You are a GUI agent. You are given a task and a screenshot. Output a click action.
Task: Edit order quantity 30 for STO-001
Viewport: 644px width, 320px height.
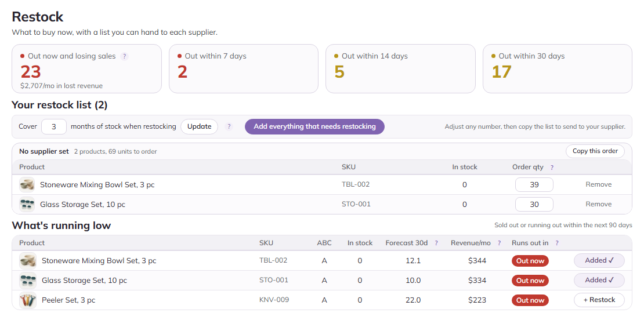point(534,204)
